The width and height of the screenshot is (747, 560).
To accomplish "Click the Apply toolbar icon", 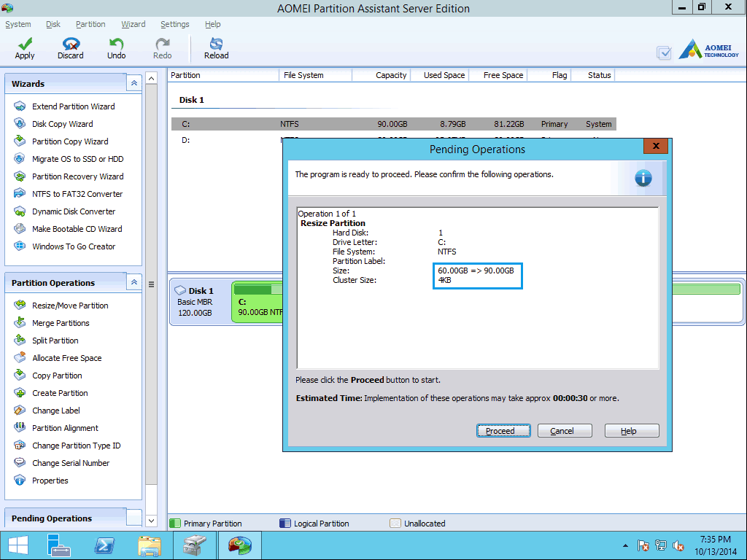I will (x=25, y=48).
